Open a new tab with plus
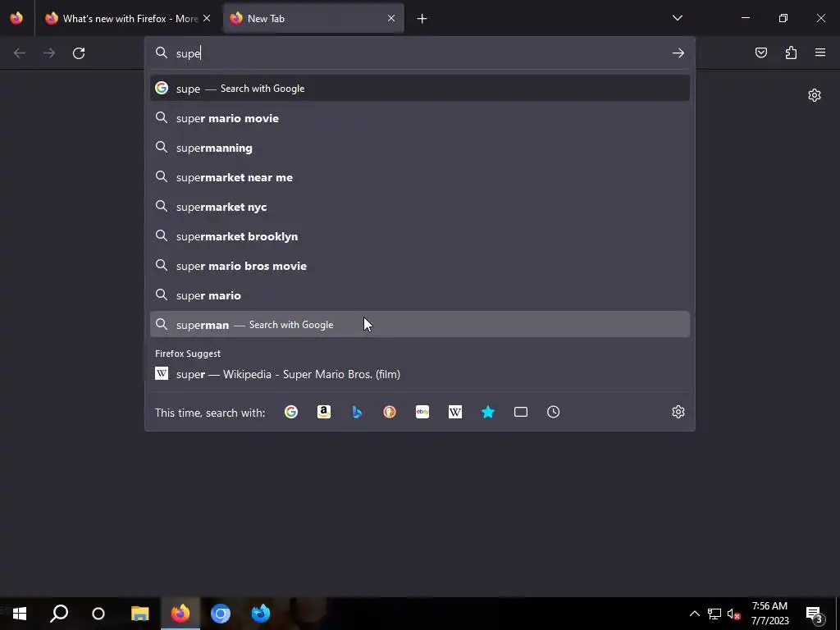This screenshot has width=840, height=630. coord(422,19)
